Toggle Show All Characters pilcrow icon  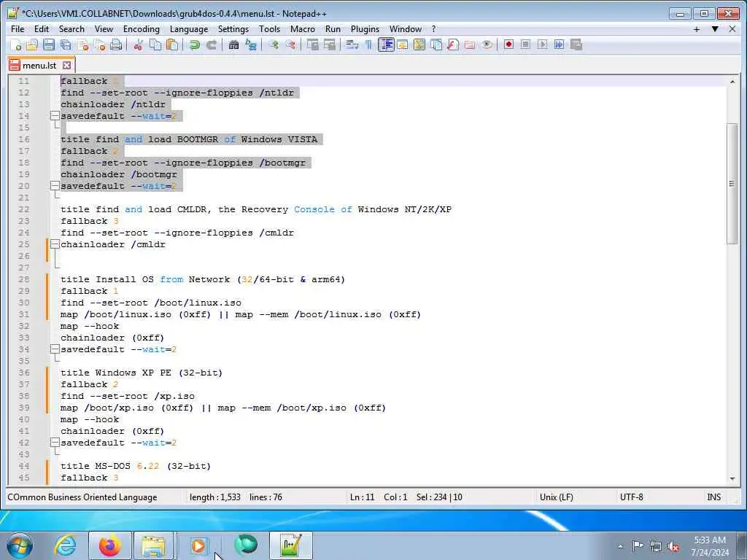pyautogui.click(x=368, y=44)
